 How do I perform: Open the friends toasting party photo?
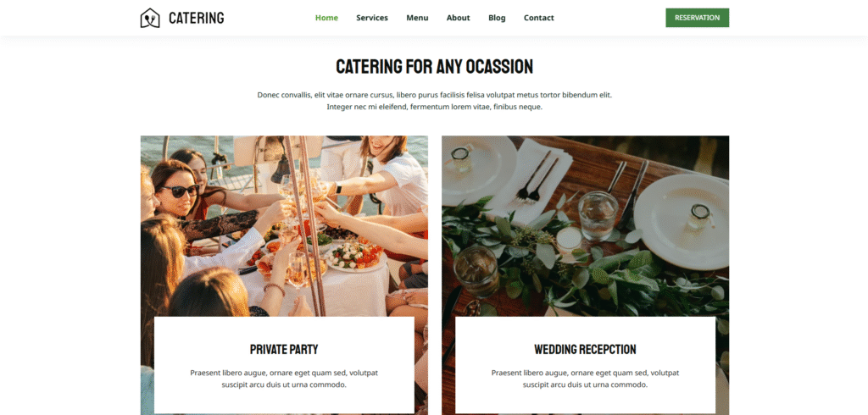pos(284,226)
